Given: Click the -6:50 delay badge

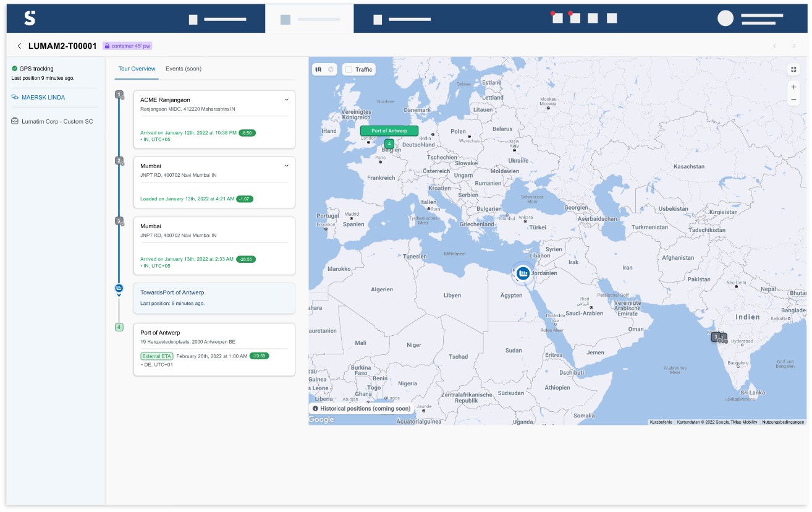Looking at the screenshot, I should [x=247, y=133].
